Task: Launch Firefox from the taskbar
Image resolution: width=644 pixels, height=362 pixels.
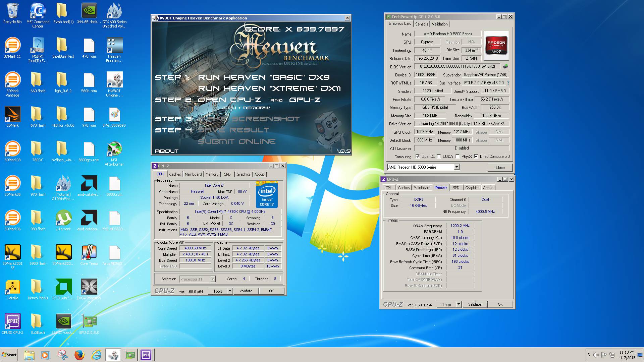Action: [x=79, y=355]
